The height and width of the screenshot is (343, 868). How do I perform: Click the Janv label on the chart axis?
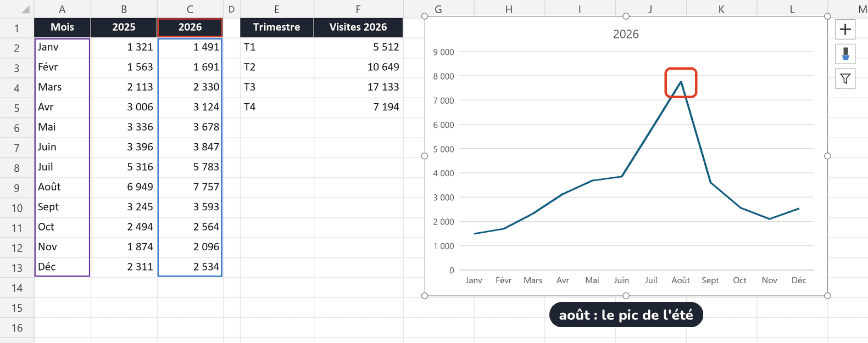click(474, 280)
